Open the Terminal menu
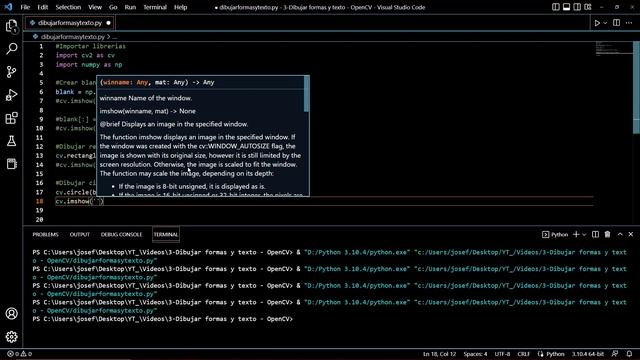Viewport: 640px width, 360px height. pos(155,7)
